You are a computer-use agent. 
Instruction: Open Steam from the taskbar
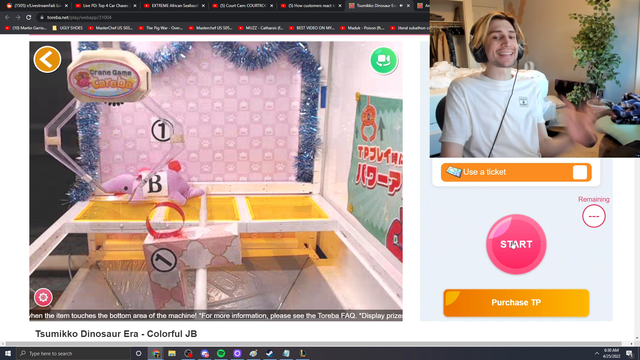[270, 353]
